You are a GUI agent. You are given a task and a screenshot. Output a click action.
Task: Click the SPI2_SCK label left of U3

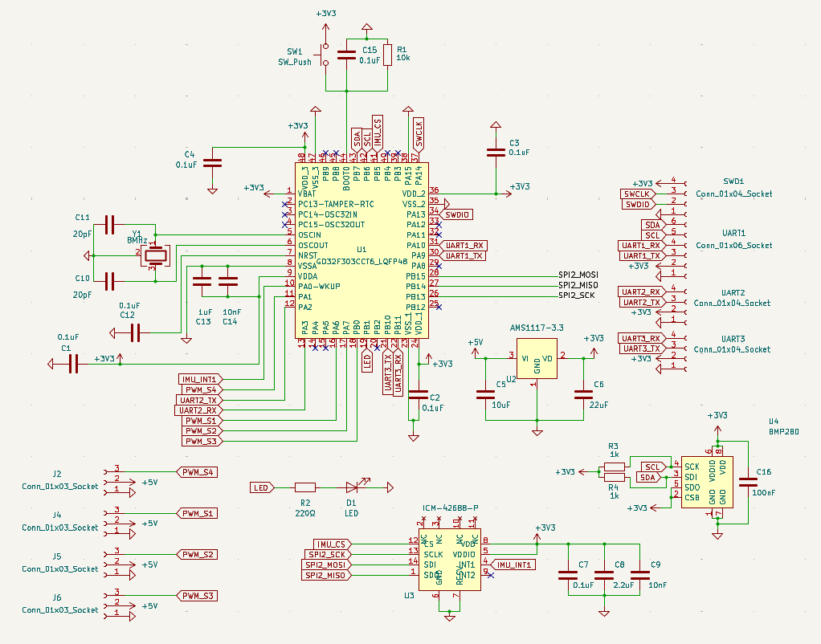pos(328,554)
